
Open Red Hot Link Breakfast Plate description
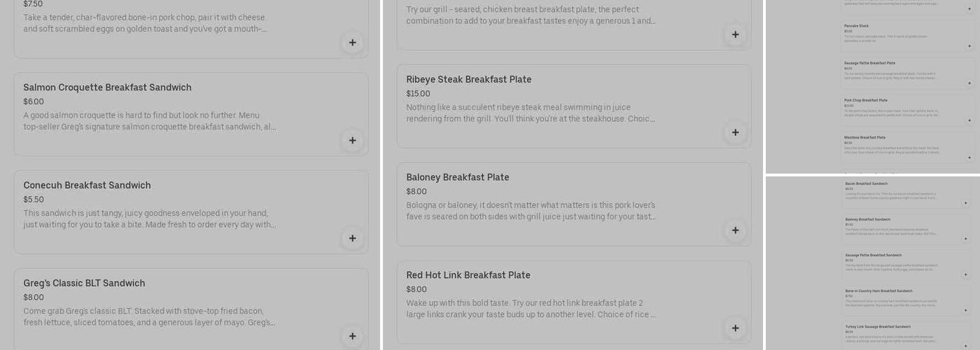[x=531, y=309]
